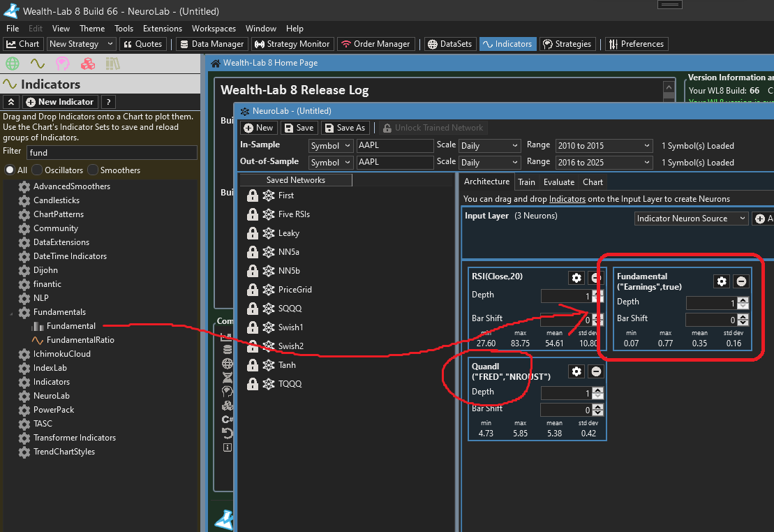Viewport: 774px width, 532px height.
Task: Click the In-Sample AAPL symbol field
Action: tap(394, 146)
